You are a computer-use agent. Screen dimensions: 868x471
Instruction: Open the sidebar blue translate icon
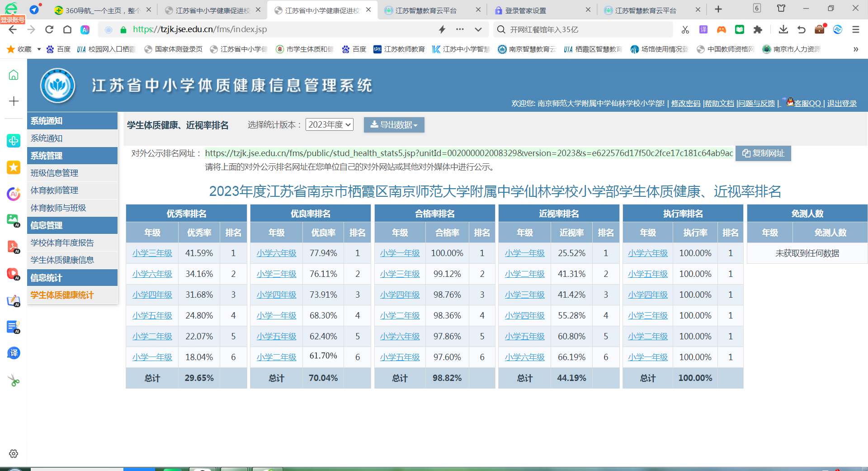[x=14, y=353]
